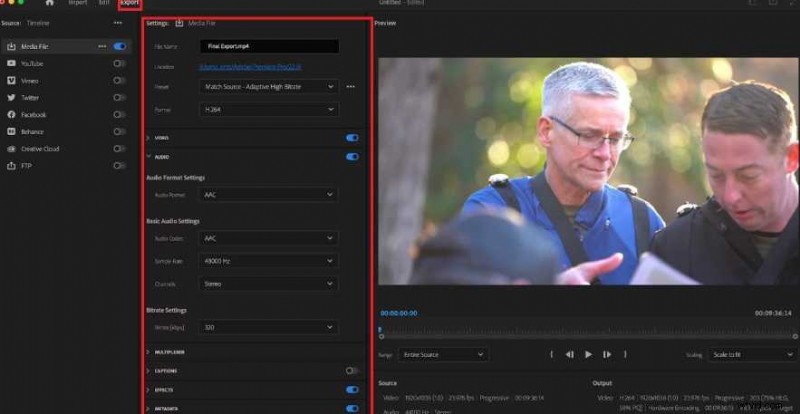The height and width of the screenshot is (414, 800).
Task: Expand the Multiplexer section
Action: (148, 352)
